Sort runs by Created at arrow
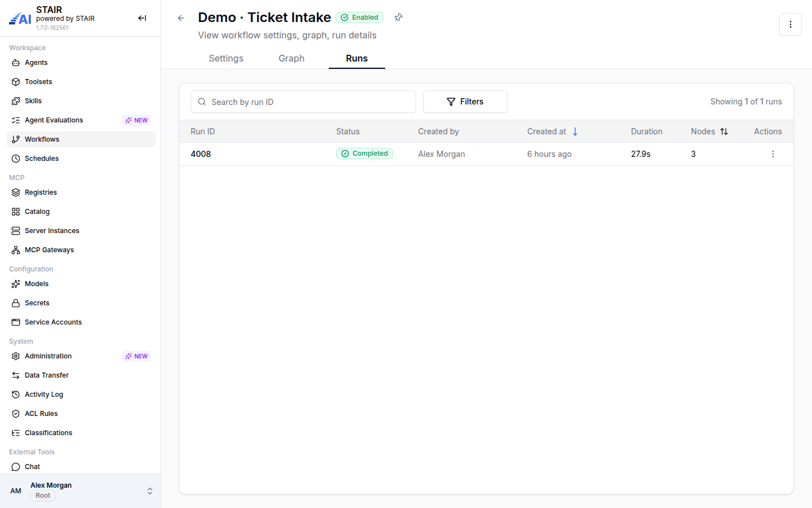 point(575,132)
